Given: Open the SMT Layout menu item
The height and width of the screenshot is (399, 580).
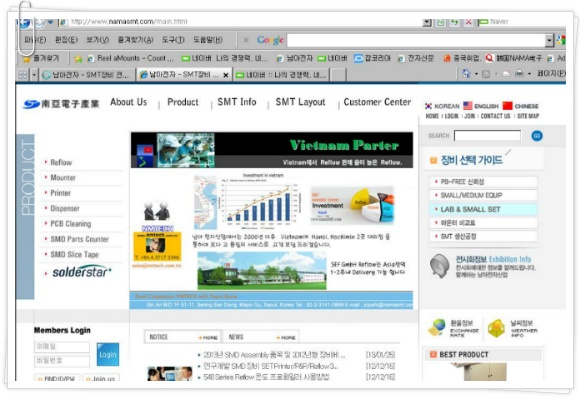Looking at the screenshot, I should (x=300, y=102).
